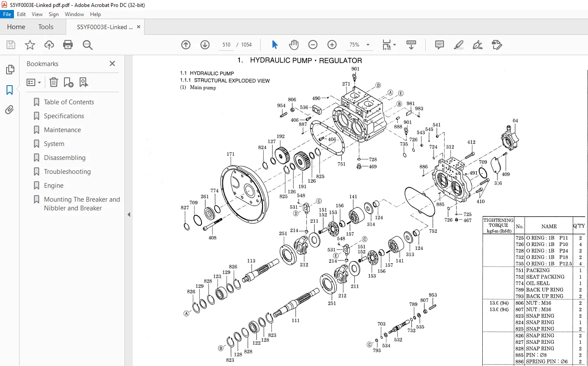Upload the file using the cloud icon

(49, 45)
